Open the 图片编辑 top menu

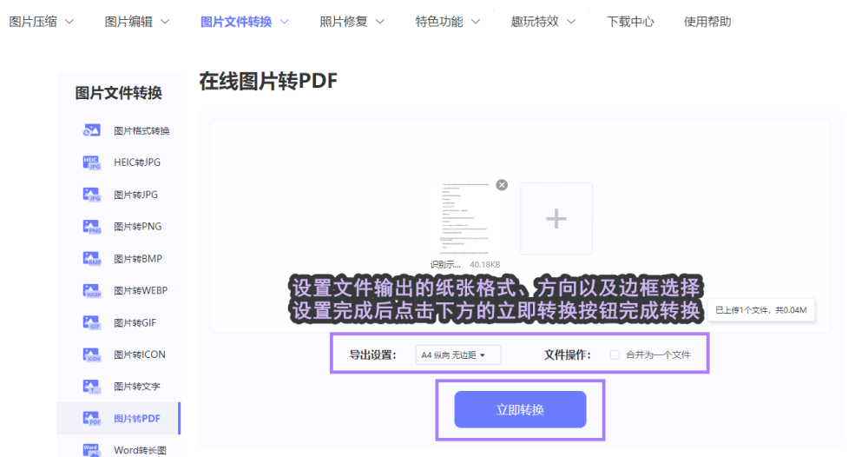click(x=128, y=22)
